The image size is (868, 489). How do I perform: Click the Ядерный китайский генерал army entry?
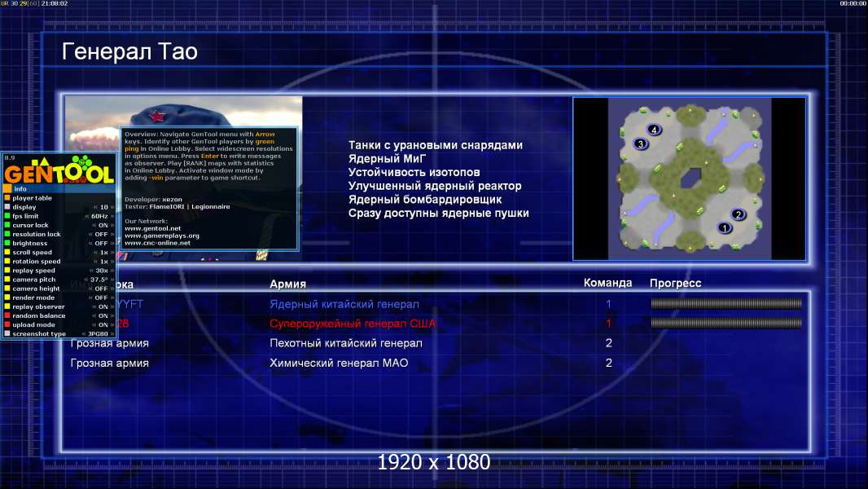click(344, 304)
